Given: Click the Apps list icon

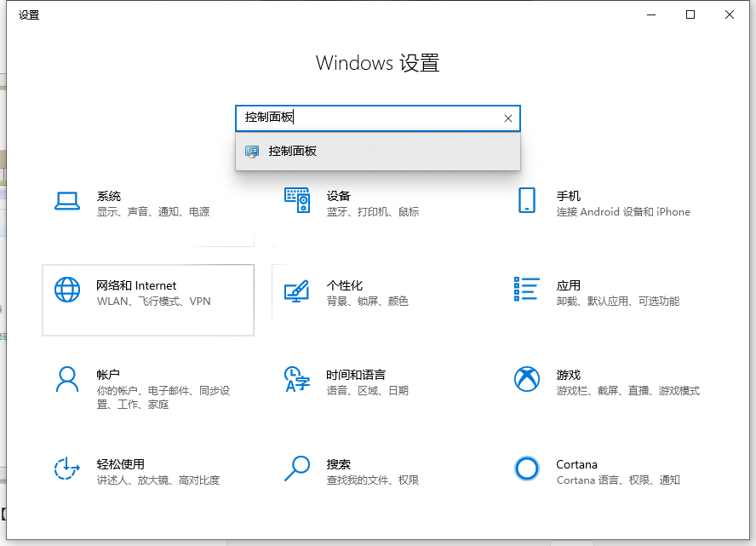Looking at the screenshot, I should tap(527, 290).
